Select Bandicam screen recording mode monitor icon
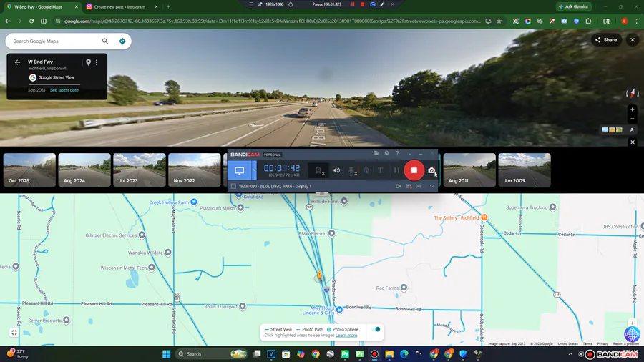The height and width of the screenshot is (362, 644). tap(240, 170)
